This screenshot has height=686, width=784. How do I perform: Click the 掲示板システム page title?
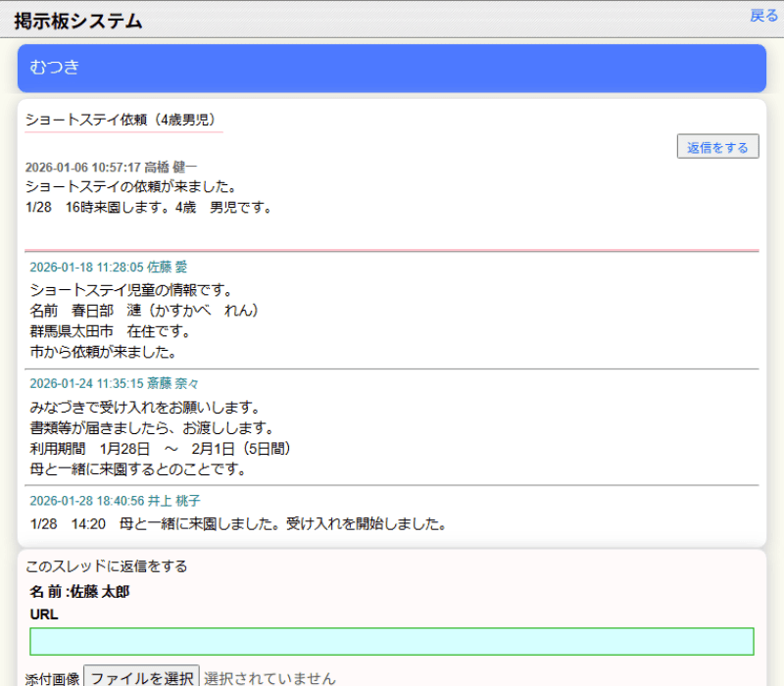(78, 21)
